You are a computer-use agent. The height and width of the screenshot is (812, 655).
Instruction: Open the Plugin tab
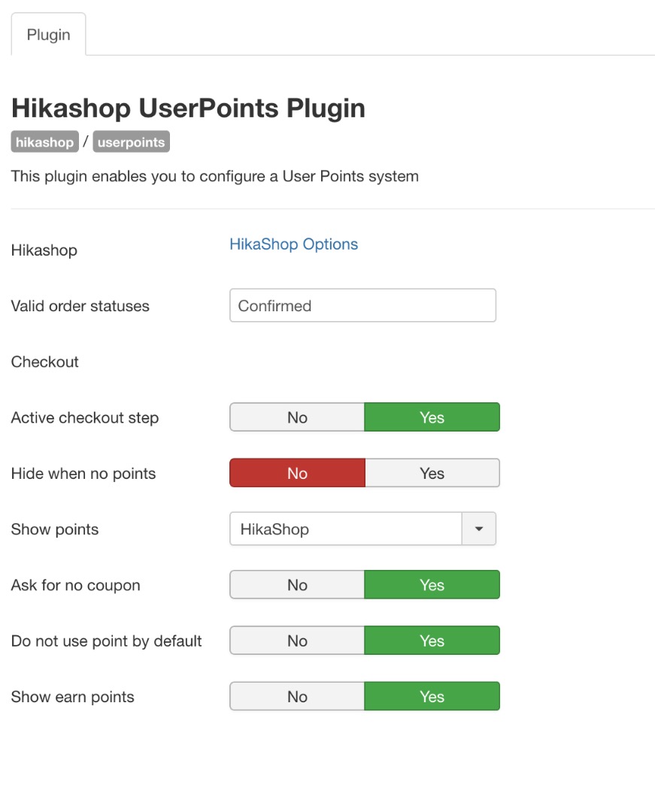(x=48, y=35)
